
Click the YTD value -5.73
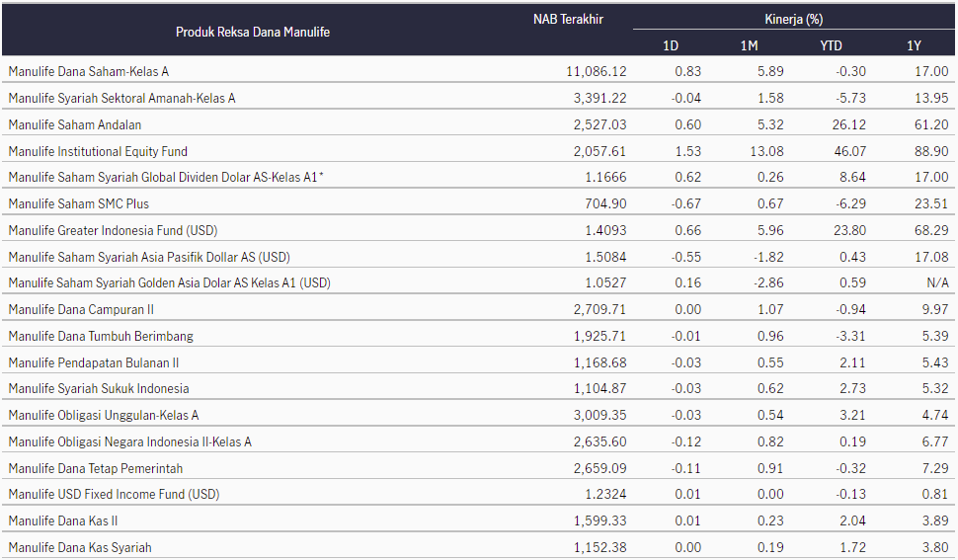(850, 99)
